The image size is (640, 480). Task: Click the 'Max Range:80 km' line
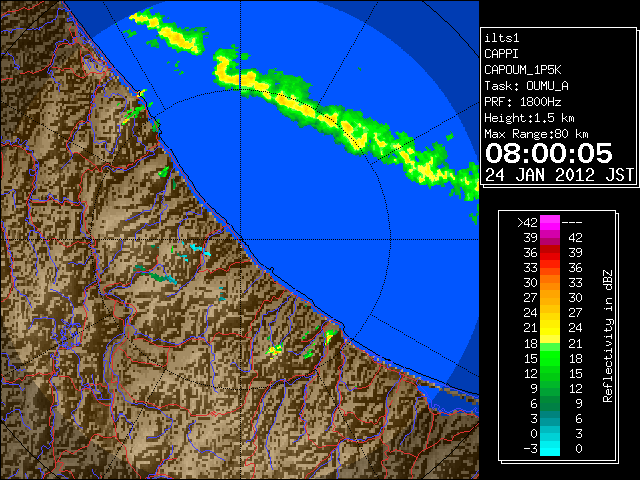[536, 134]
